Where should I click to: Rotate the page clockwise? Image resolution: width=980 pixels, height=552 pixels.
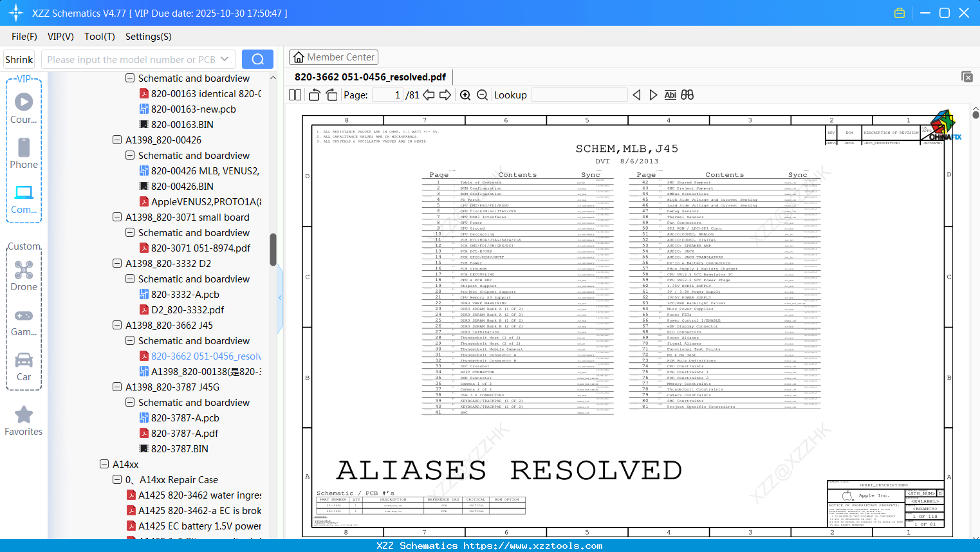(x=331, y=95)
